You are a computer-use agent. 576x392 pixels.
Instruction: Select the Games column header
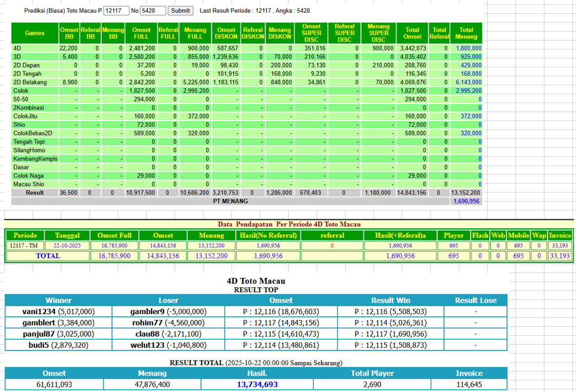(35, 33)
